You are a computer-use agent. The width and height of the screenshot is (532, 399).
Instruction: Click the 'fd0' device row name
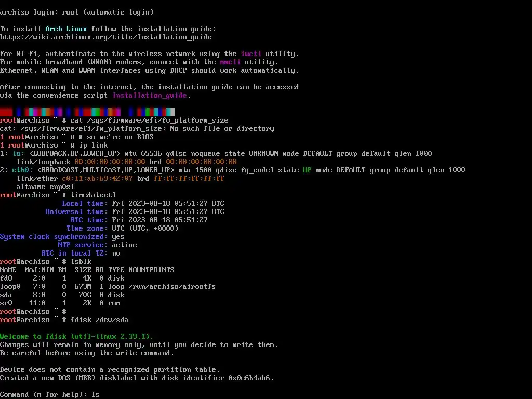point(6,278)
